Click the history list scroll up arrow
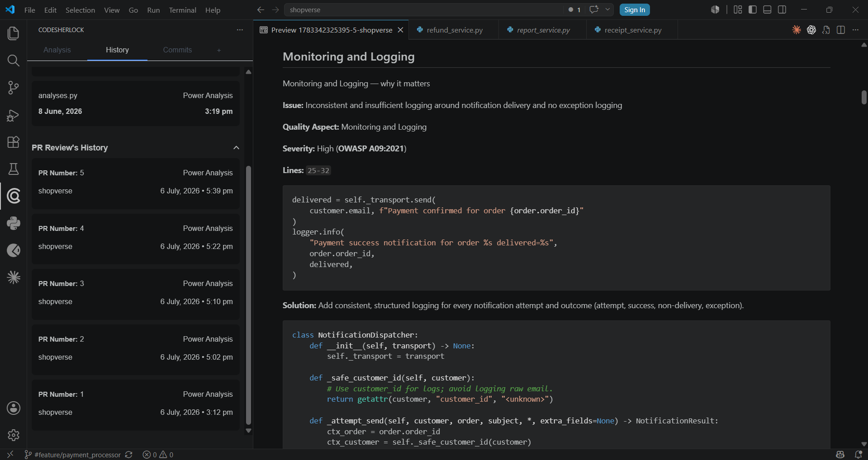This screenshot has height=460, width=868. point(248,71)
